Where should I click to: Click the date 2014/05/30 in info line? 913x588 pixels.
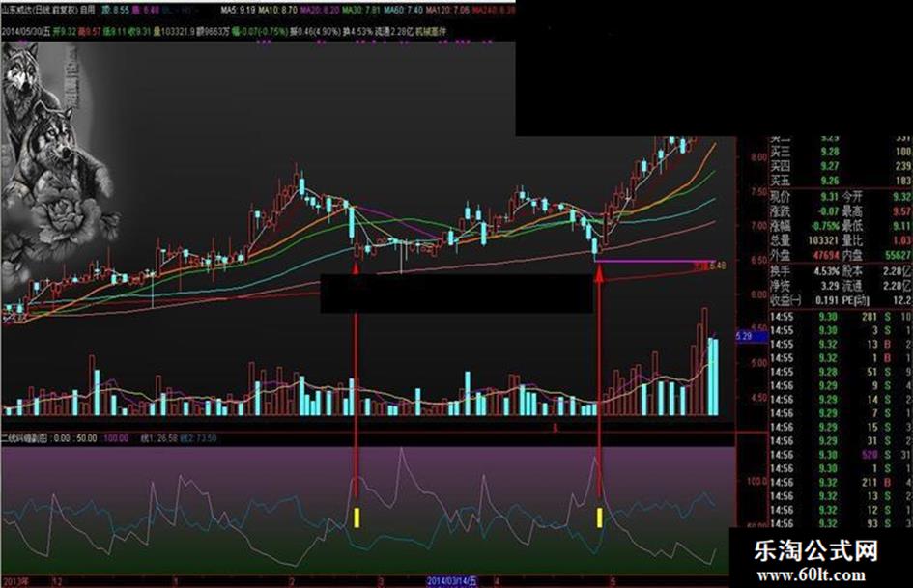21,32
